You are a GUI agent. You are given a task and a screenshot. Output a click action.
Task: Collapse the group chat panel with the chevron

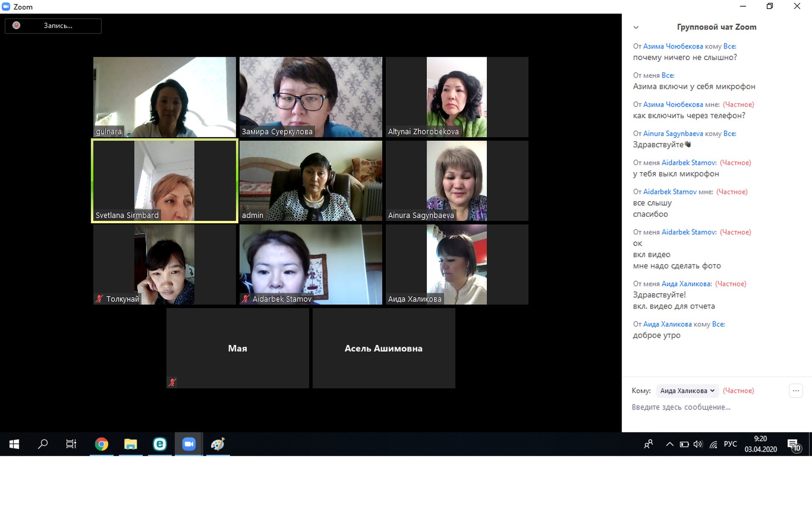(x=636, y=27)
